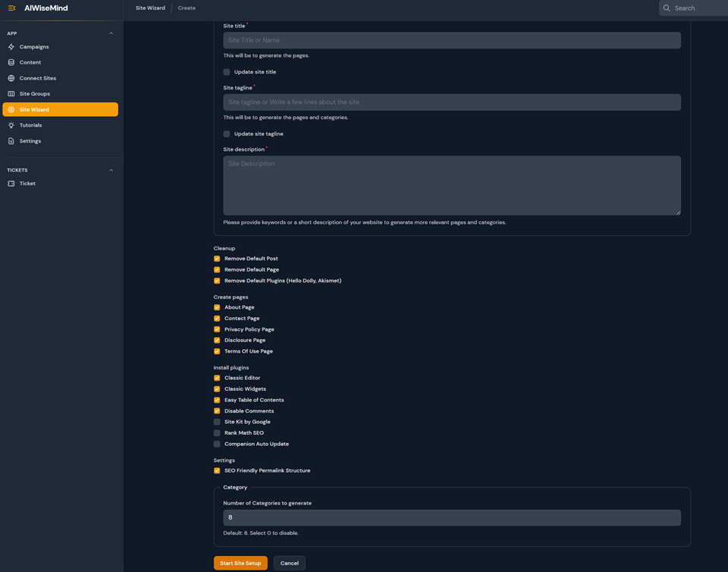
Task: Click the textarea resize handle
Action: tap(678, 212)
